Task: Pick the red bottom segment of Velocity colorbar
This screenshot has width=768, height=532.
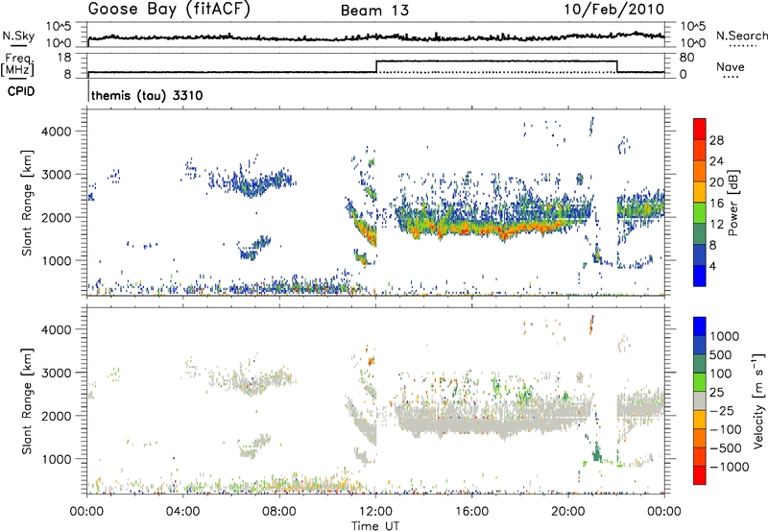Action: pyautogui.click(x=700, y=475)
